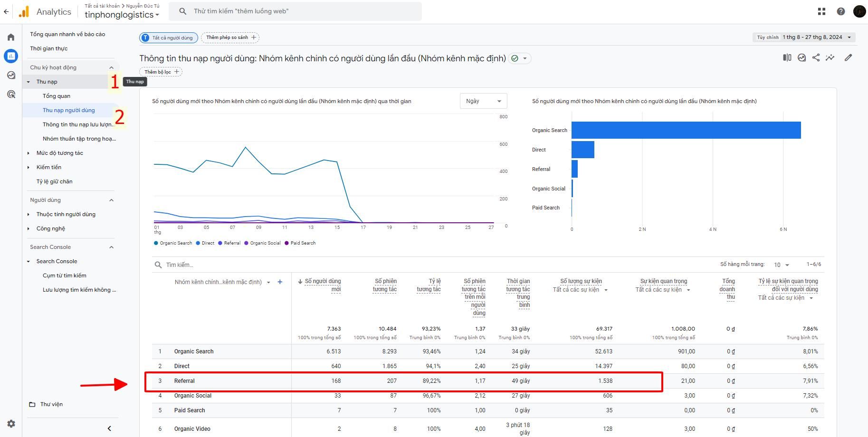Open the Google Analytics logo home
The height and width of the screenshot is (437, 868).
24,11
